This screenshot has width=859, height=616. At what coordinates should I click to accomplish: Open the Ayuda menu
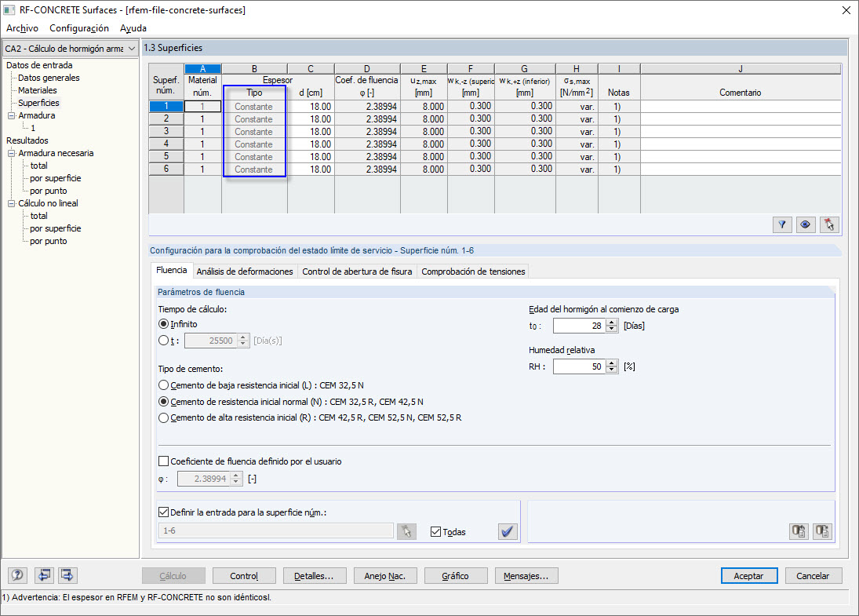[133, 28]
